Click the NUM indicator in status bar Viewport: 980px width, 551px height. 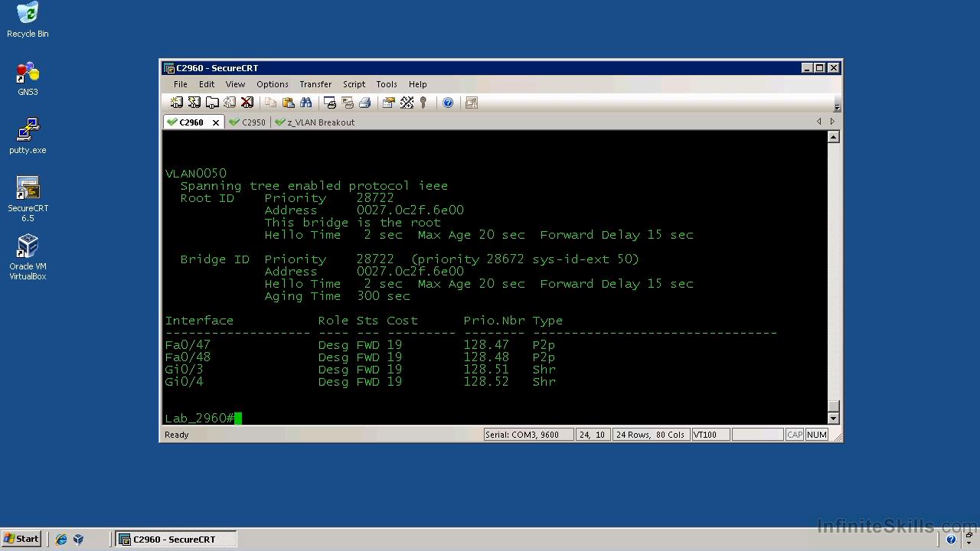point(817,435)
